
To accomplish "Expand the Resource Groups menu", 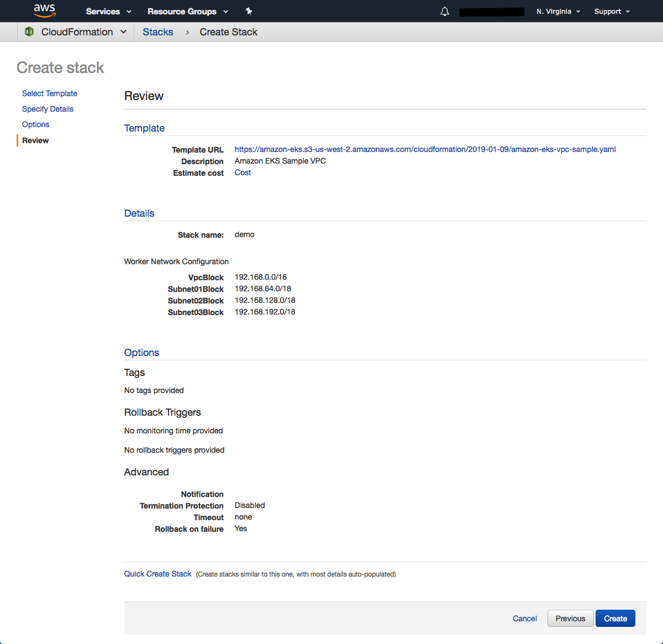I will 188,11.
